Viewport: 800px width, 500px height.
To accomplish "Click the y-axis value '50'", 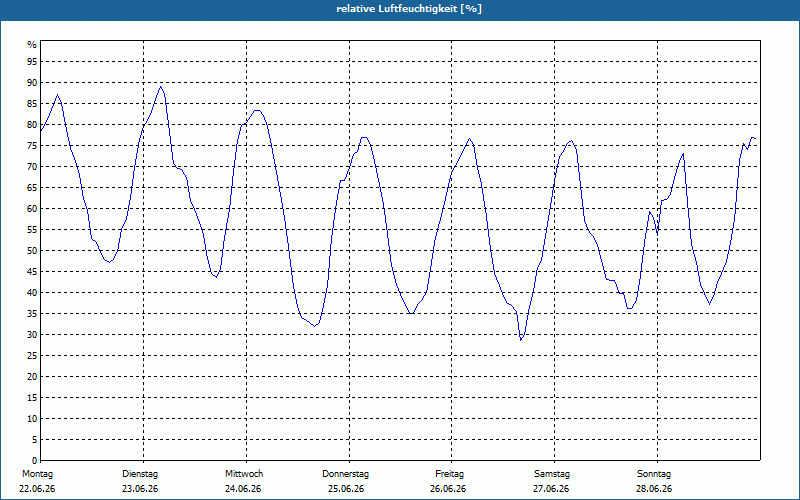I will [x=32, y=251].
